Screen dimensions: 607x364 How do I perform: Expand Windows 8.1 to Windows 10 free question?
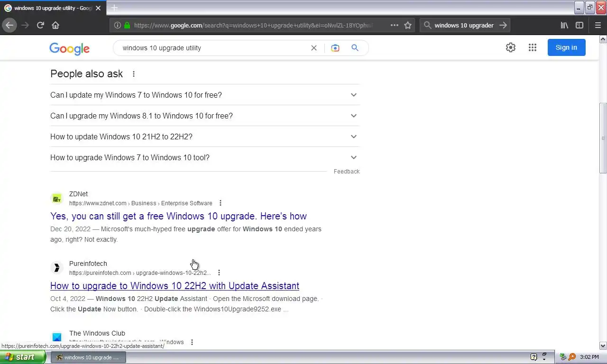(x=205, y=116)
